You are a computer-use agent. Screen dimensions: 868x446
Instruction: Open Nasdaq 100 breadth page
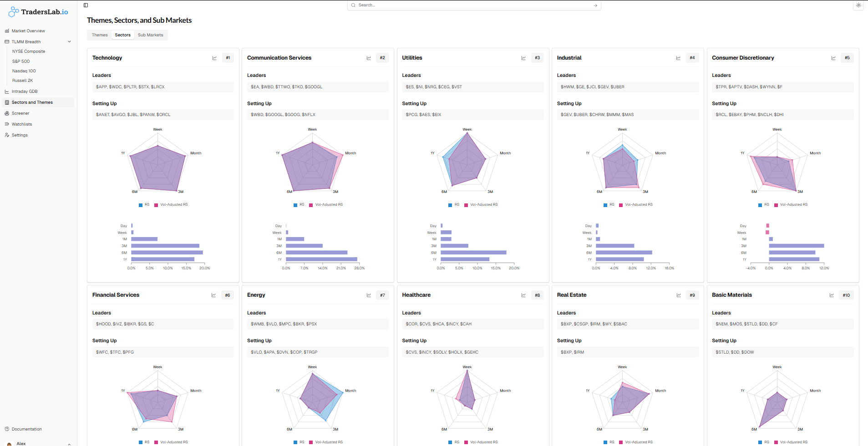(x=24, y=71)
